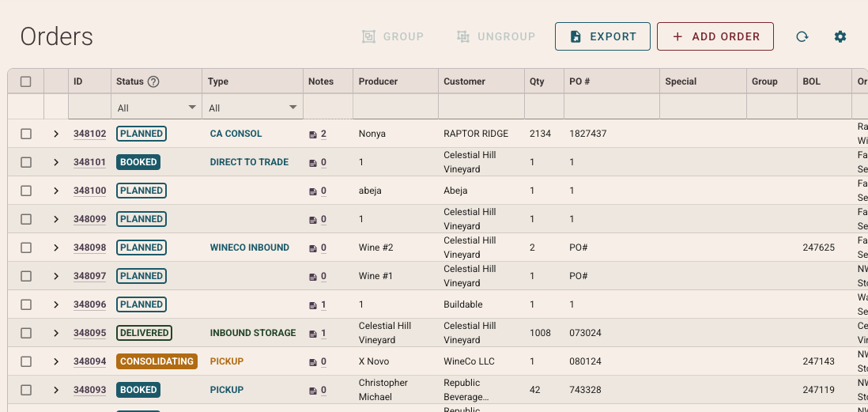This screenshot has height=412, width=868.
Task: Expand row for order 348098
Action: pyautogui.click(x=56, y=248)
